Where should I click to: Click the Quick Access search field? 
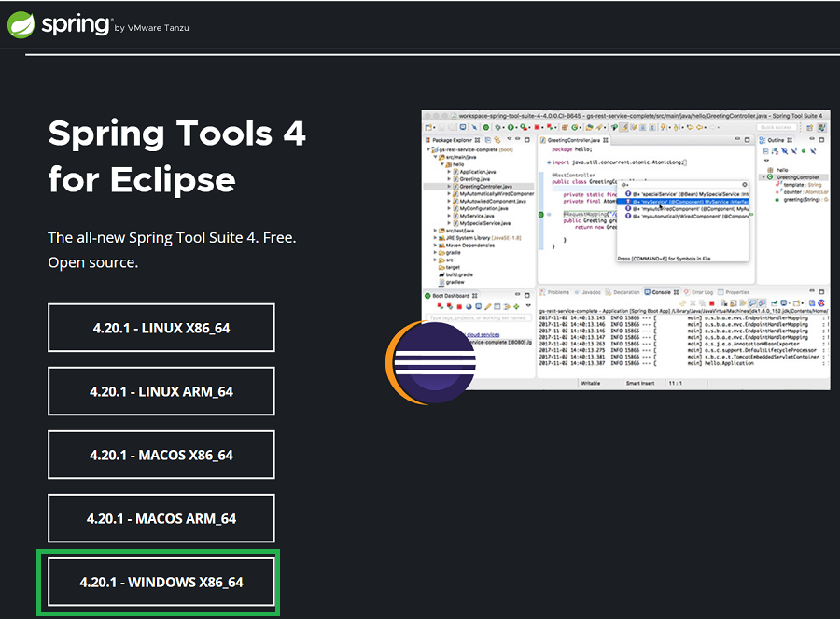coord(776,127)
